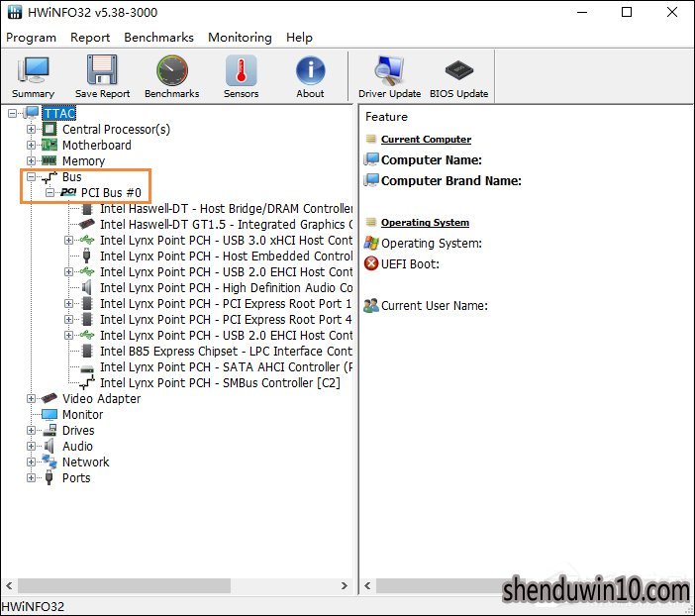Click the HWiNFO32 title bar icon

14,12
